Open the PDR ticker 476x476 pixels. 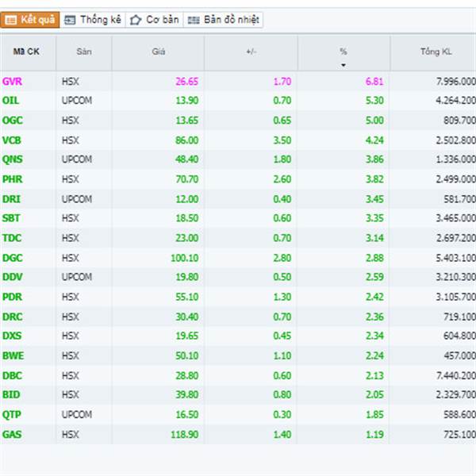coord(12,296)
